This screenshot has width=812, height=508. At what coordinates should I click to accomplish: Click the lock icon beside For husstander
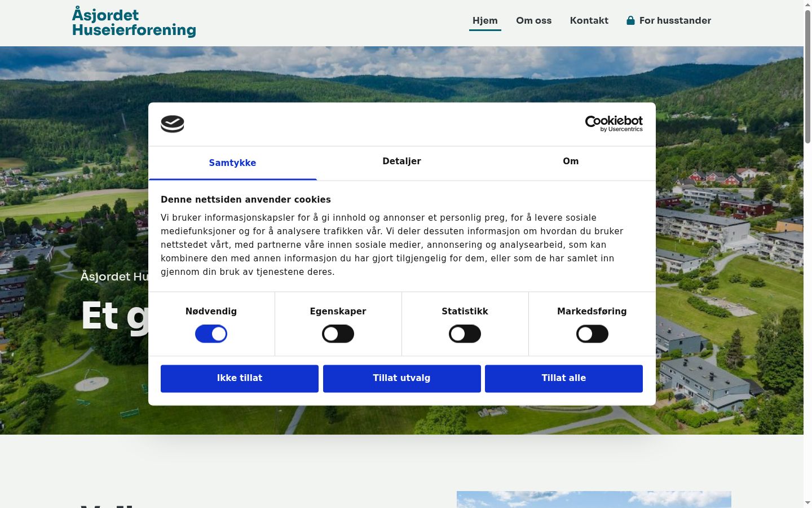click(x=630, y=20)
